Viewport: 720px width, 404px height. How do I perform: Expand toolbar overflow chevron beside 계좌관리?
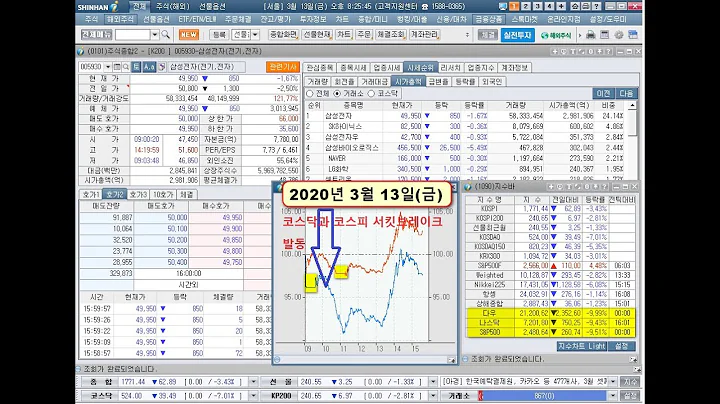click(467, 35)
